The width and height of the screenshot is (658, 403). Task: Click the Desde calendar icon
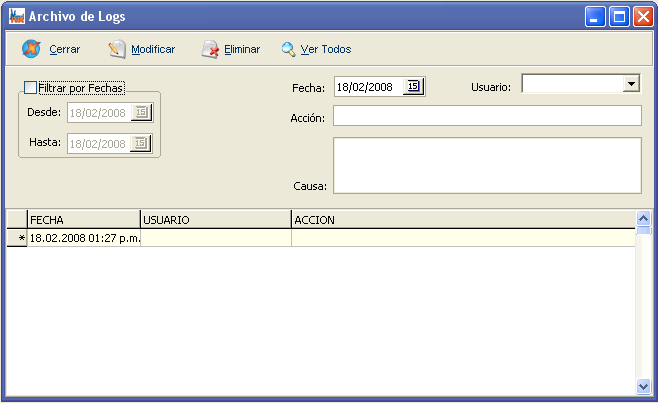tap(141, 112)
